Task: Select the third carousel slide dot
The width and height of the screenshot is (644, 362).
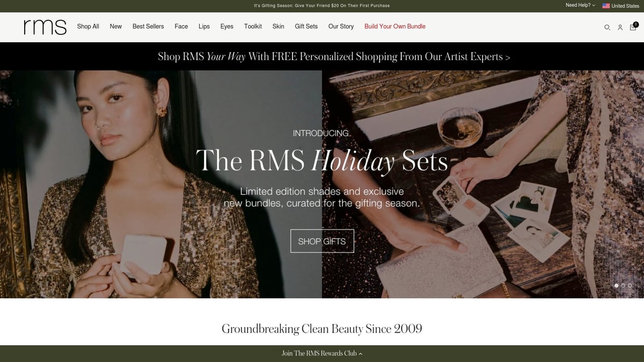Action: click(630, 286)
